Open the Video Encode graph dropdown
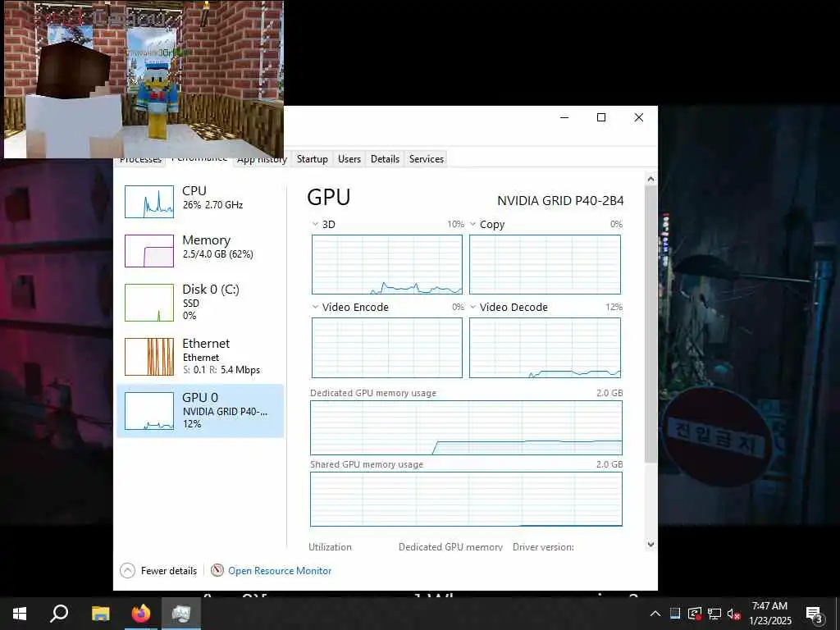840x630 pixels. (x=315, y=307)
